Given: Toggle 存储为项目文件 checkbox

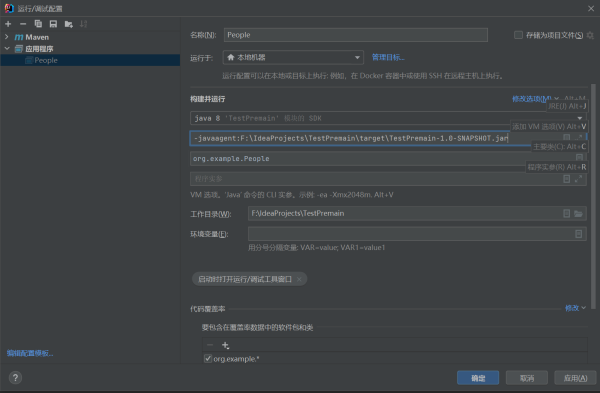Looking at the screenshot, I should pos(518,35).
